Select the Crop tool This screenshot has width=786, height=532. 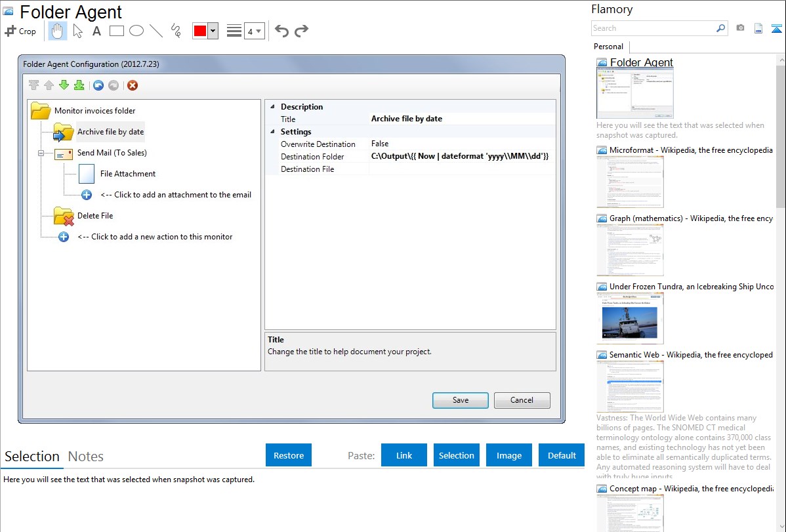point(20,31)
